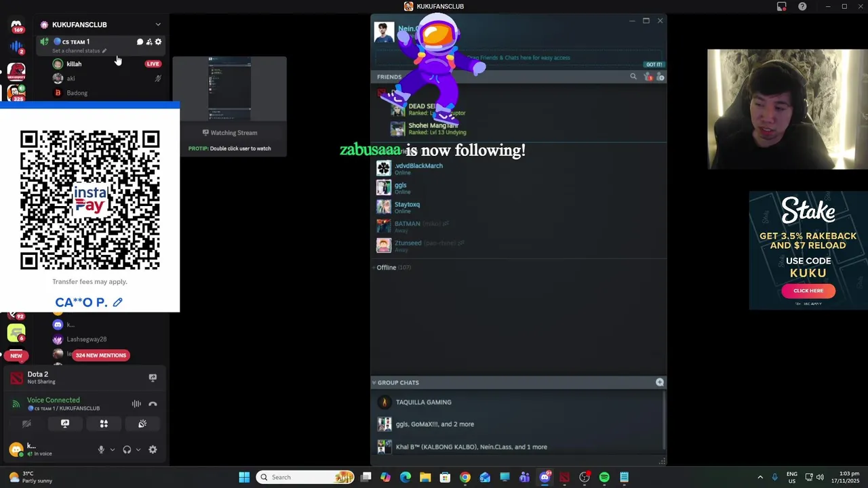This screenshot has width=868, height=488.
Task: Expand the KUKUFANSCLUB server menu
Action: (158, 24)
